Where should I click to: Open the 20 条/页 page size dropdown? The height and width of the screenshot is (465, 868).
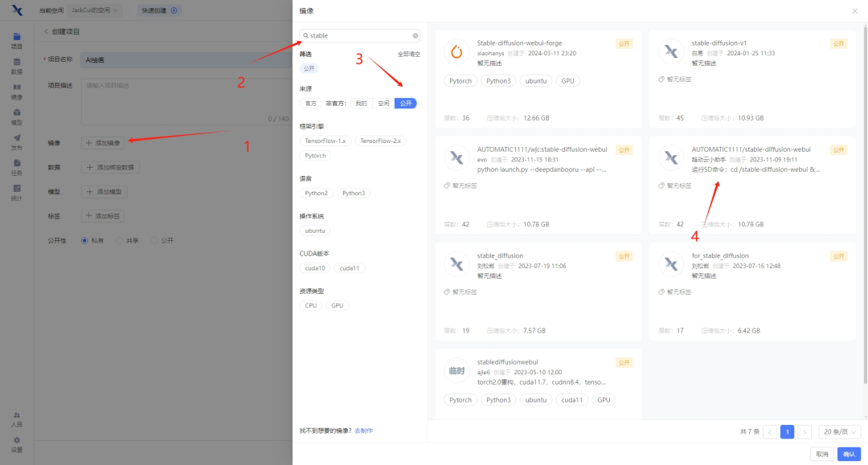click(839, 432)
